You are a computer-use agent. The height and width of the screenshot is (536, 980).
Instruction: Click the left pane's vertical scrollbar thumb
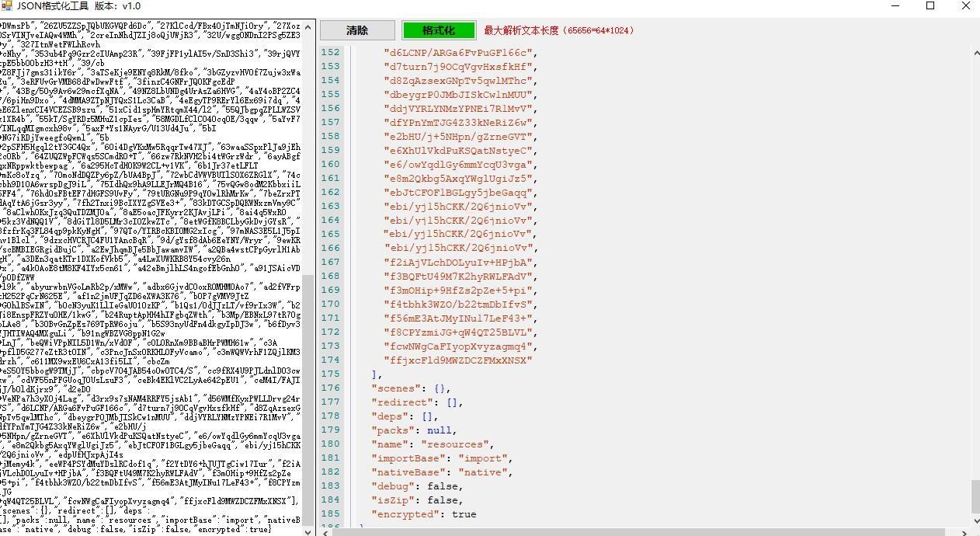308,396
